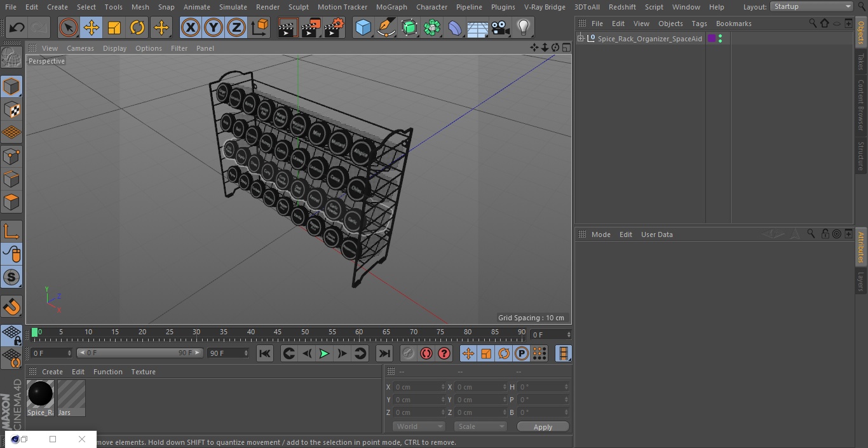Expand Spice_Rack_Organizer_SpaceAid object tree
Viewport: 868px width, 448px height.
tap(581, 39)
